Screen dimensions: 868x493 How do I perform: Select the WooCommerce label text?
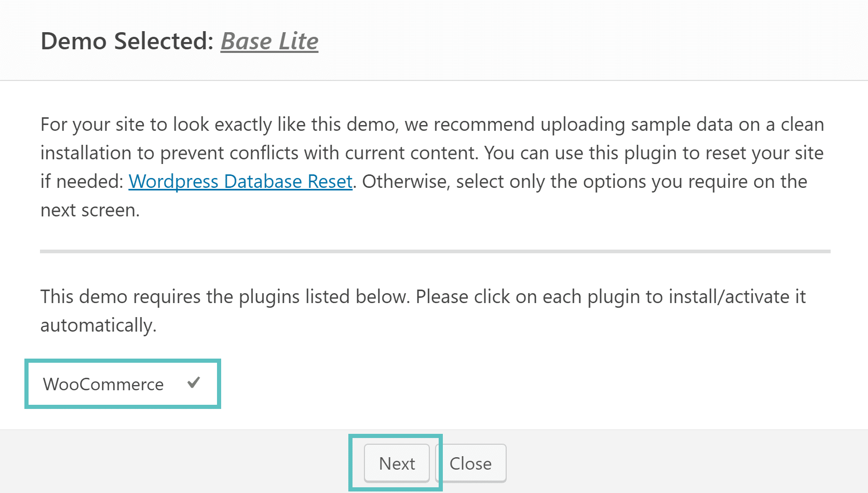pos(103,384)
